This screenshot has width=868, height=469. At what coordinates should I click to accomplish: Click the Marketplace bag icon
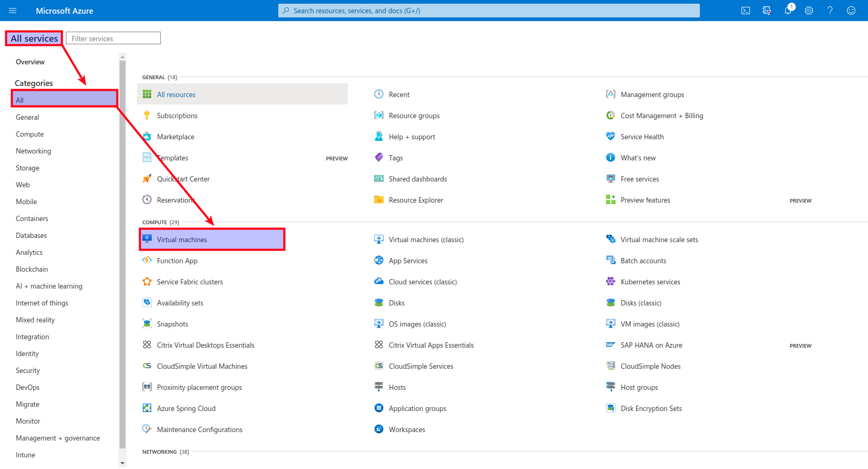pos(147,136)
